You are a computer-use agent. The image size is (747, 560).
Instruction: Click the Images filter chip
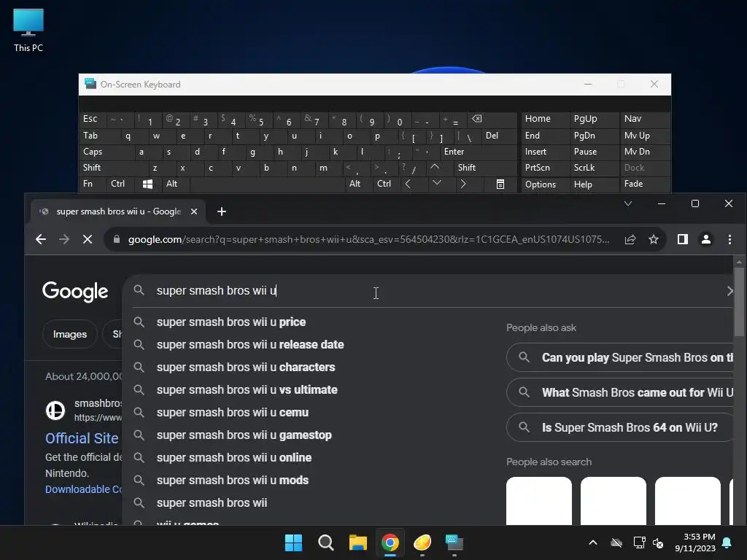[70, 334]
